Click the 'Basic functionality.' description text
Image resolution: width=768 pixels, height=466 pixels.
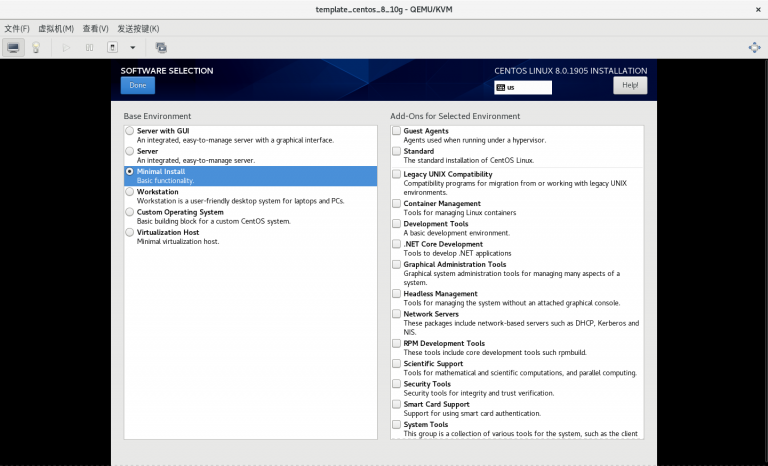(166, 181)
